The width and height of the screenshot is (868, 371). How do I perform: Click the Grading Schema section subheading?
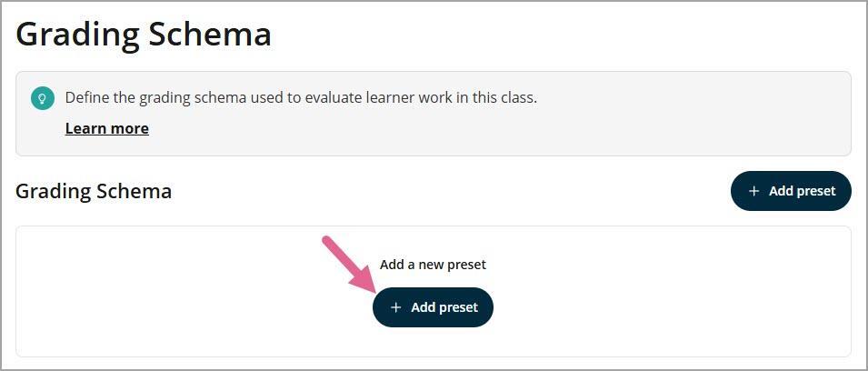(x=94, y=191)
